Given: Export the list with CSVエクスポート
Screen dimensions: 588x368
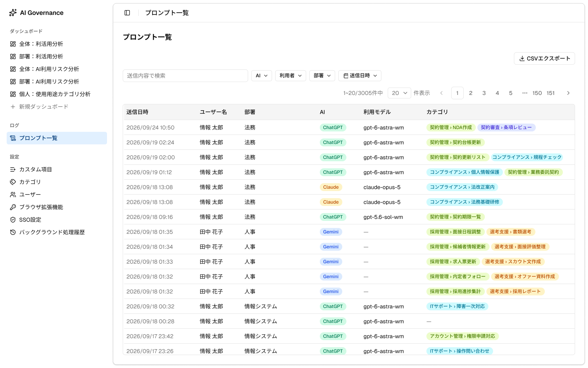Looking at the screenshot, I should tap(544, 58).
